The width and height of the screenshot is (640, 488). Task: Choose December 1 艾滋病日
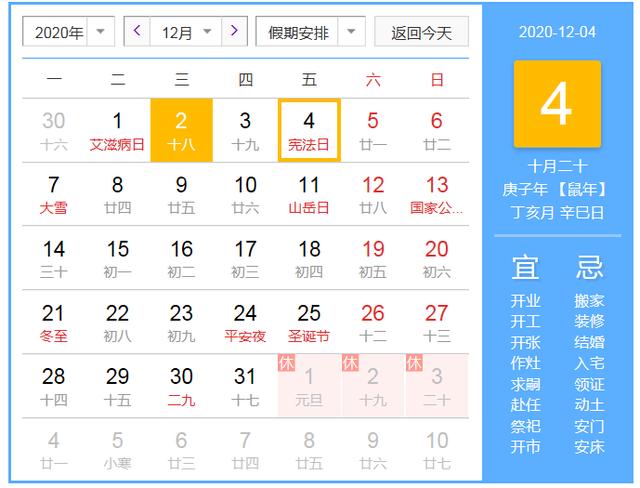click(117, 130)
